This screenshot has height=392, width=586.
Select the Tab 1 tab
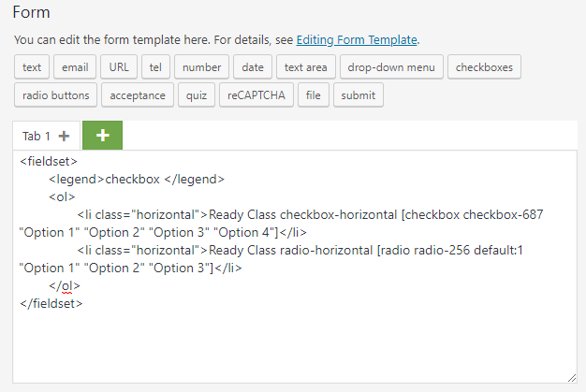(x=37, y=136)
